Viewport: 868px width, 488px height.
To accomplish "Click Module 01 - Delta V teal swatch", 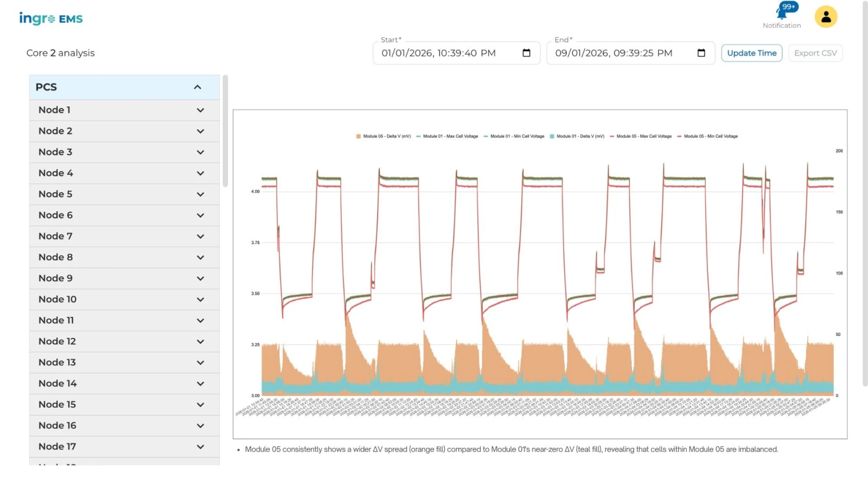I will tap(552, 137).
